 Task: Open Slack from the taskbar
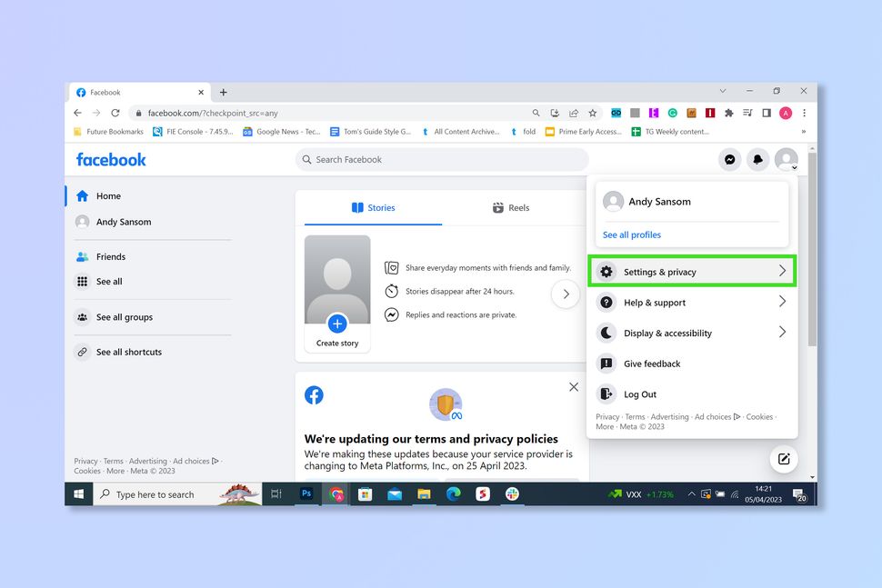click(512, 494)
